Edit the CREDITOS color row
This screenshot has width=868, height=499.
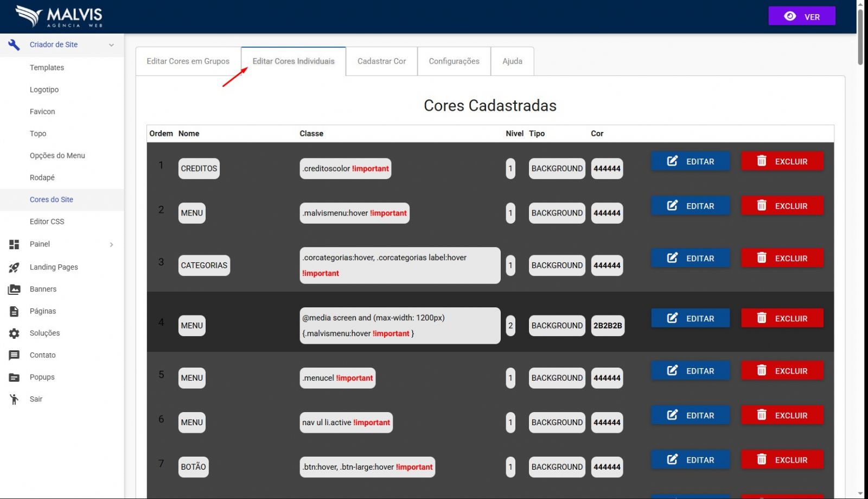[690, 161]
